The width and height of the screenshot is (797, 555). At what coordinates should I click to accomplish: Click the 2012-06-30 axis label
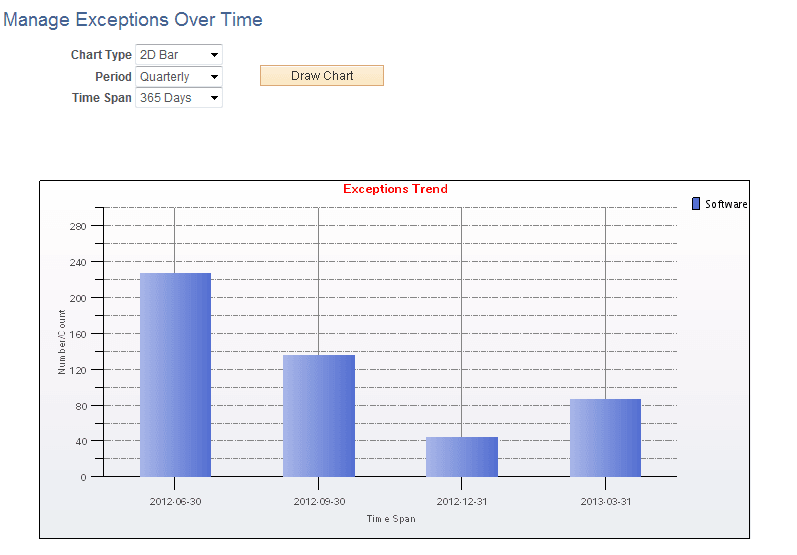pyautogui.click(x=175, y=502)
